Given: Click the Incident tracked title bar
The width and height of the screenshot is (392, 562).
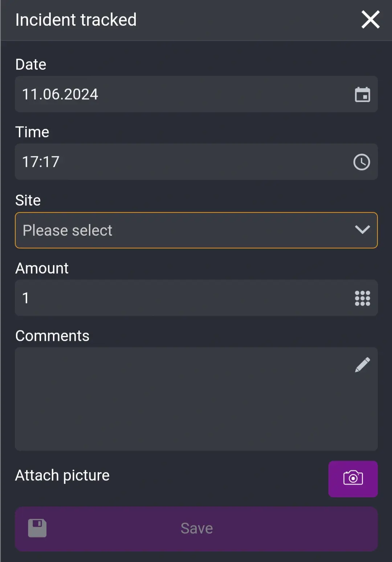Looking at the screenshot, I should point(75,20).
